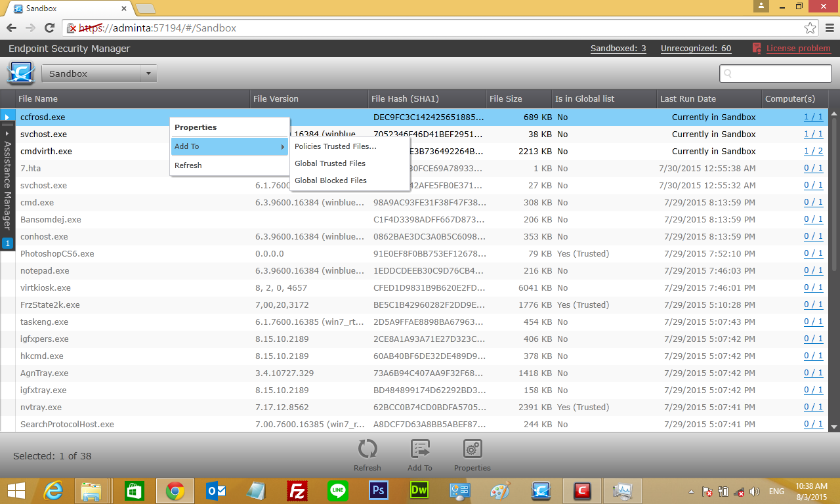Open Properties icon in bottom toolbar
The height and width of the screenshot is (504, 840).
point(472,450)
